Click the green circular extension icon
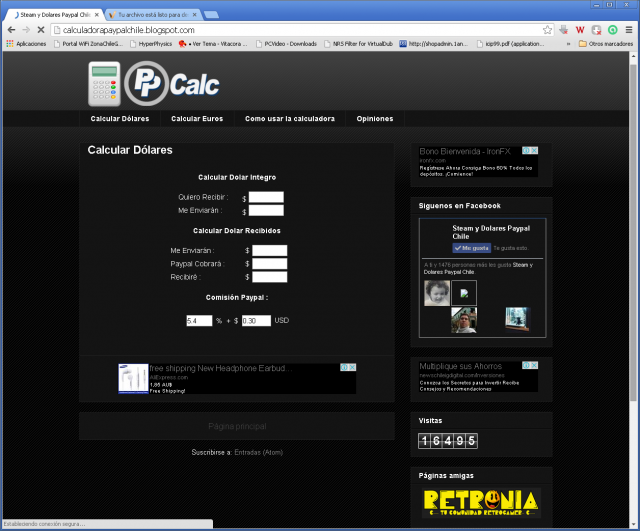The height and width of the screenshot is (531, 640). coord(613,30)
